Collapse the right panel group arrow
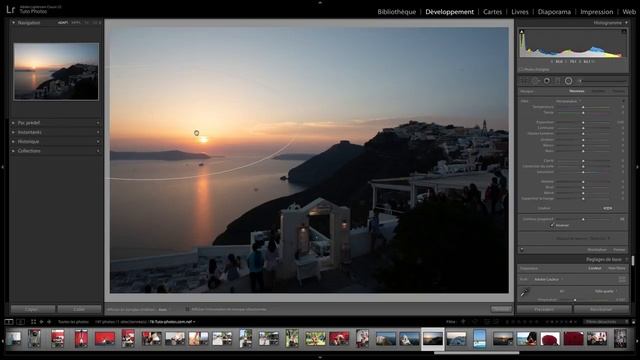The height and width of the screenshot is (360, 640). pyautogui.click(x=637, y=167)
